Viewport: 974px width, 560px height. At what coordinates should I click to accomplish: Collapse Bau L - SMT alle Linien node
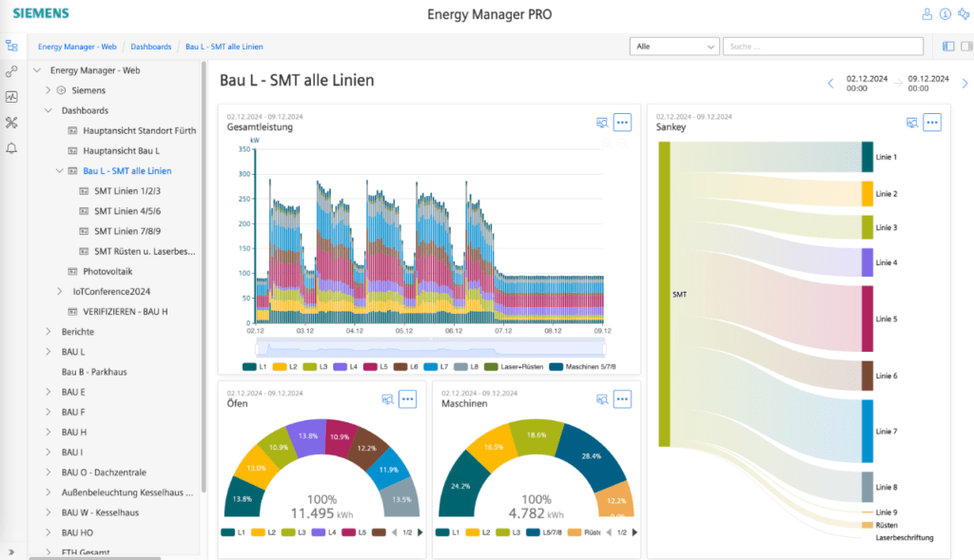pyautogui.click(x=60, y=171)
